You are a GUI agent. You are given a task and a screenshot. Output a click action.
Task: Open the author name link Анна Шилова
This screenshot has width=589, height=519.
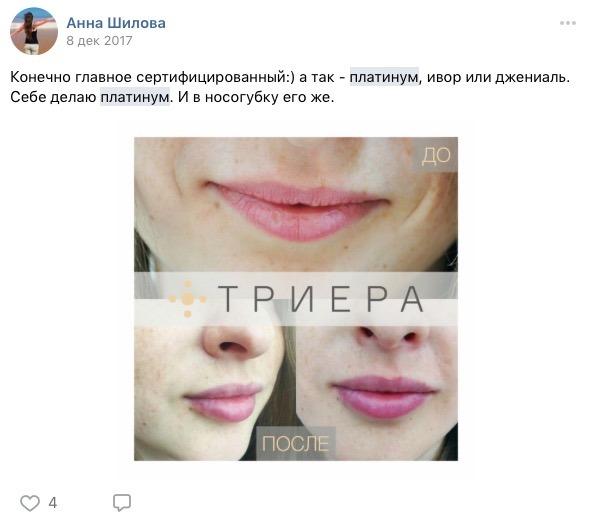pos(116,23)
